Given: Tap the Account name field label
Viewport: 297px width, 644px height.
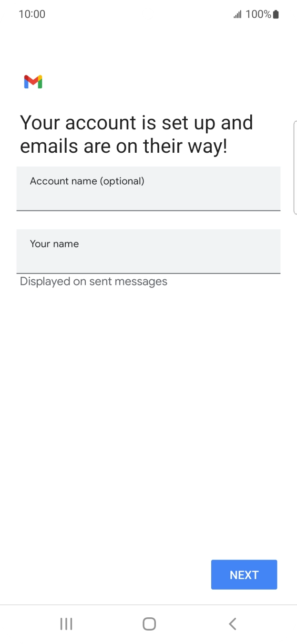Looking at the screenshot, I should (87, 181).
